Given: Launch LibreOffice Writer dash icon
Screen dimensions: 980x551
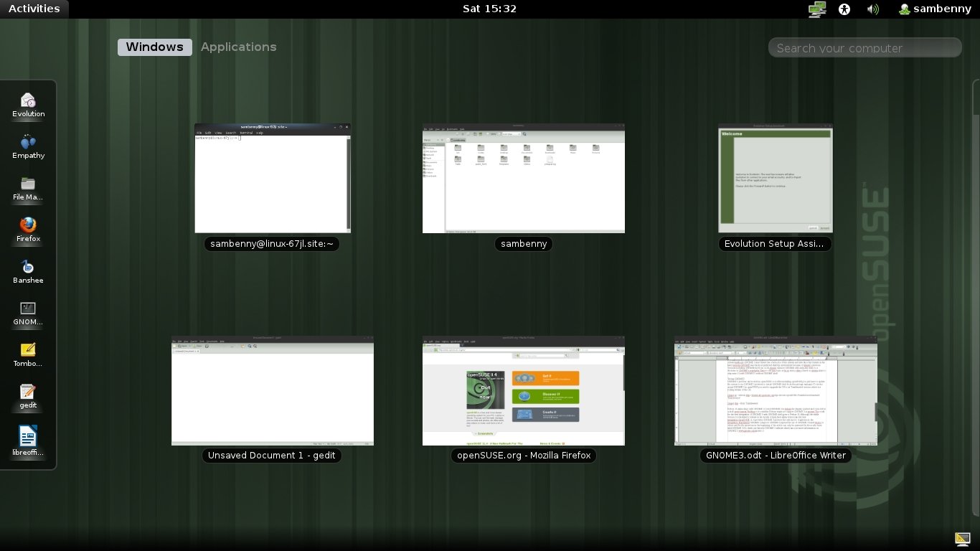Looking at the screenshot, I should 28,439.
